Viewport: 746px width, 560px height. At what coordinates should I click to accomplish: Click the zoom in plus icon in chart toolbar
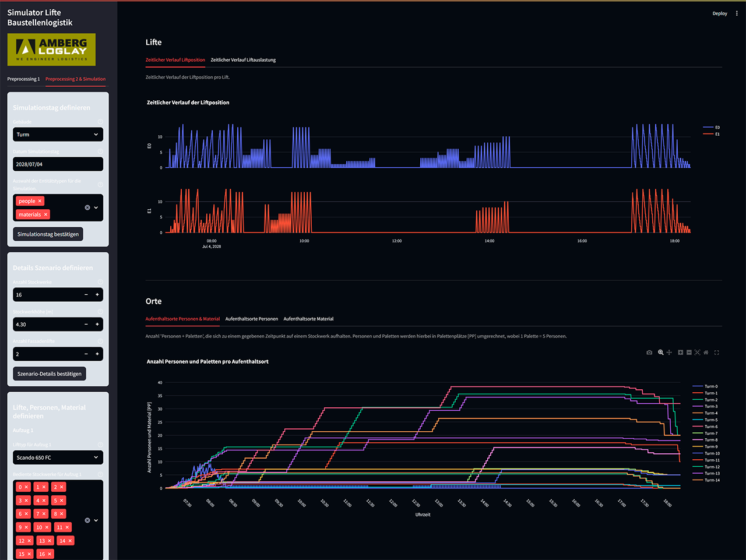pyautogui.click(x=680, y=353)
